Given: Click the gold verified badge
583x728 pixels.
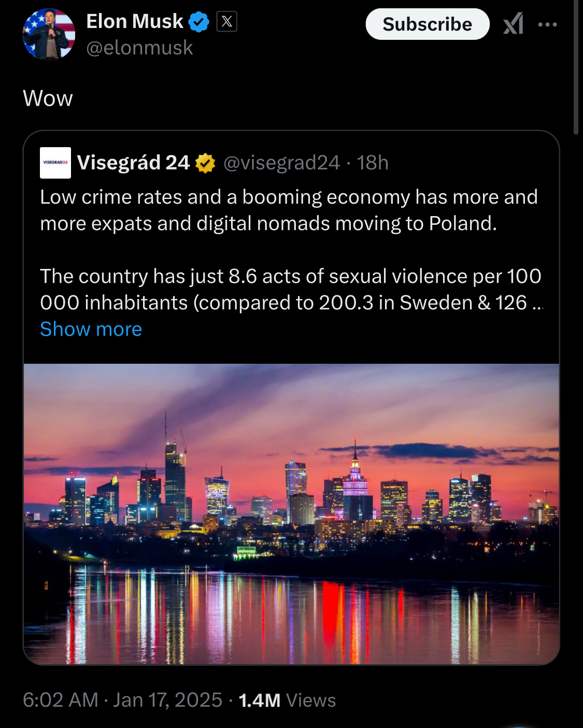Looking at the screenshot, I should [x=205, y=163].
